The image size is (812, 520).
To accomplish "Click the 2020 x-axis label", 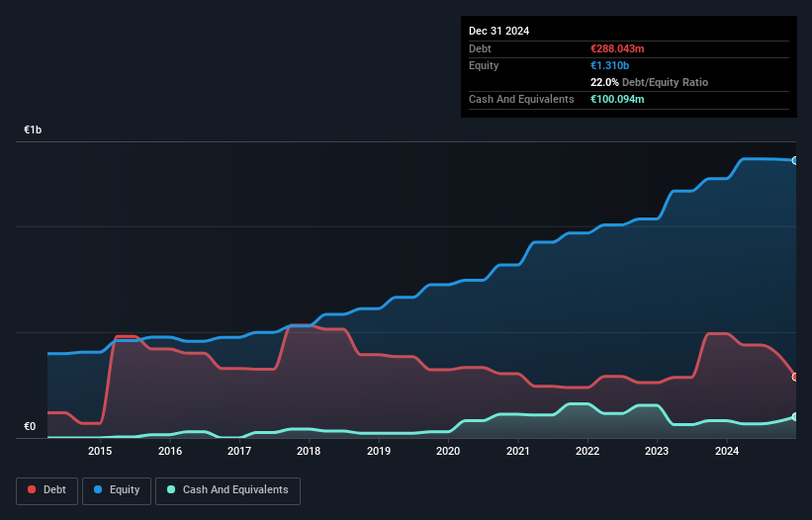I will point(448,451).
